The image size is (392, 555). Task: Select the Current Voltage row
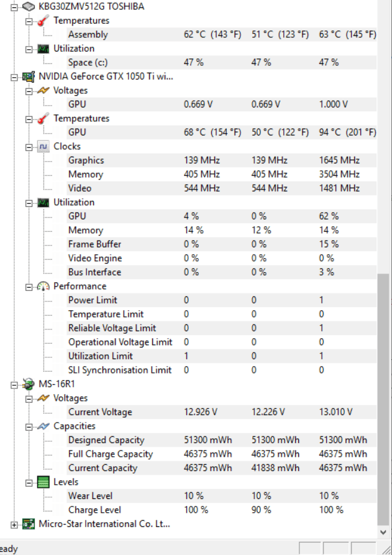point(222,412)
